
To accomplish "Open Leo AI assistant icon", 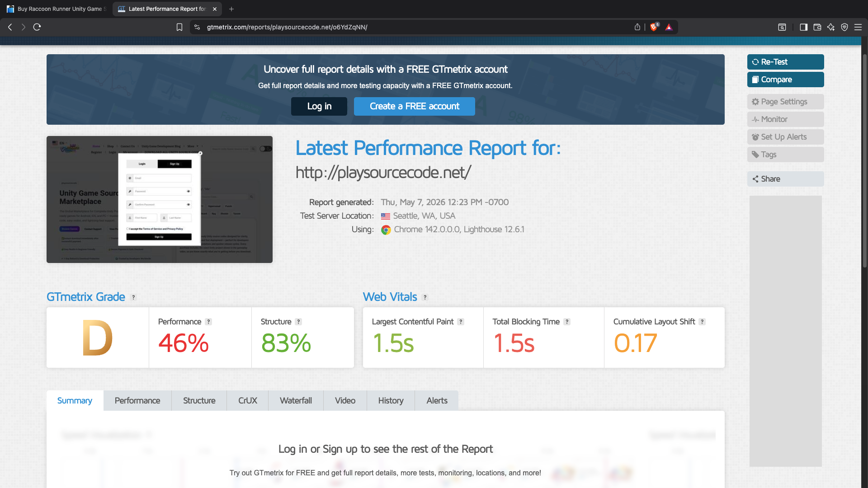I will [x=831, y=27].
